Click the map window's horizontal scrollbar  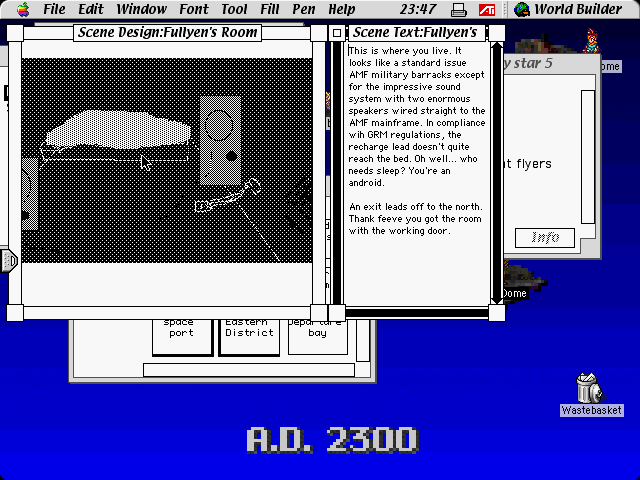pos(249,370)
